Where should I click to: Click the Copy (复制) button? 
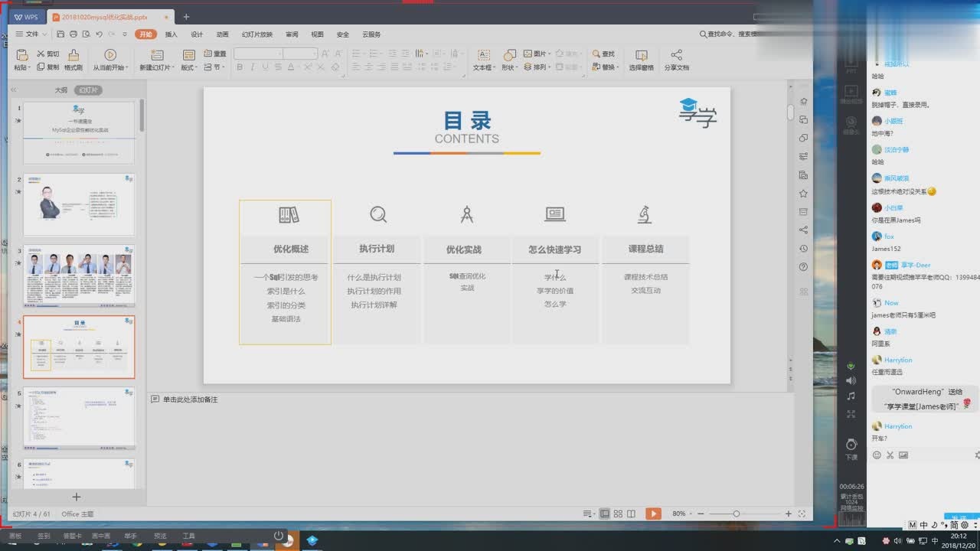tap(47, 67)
